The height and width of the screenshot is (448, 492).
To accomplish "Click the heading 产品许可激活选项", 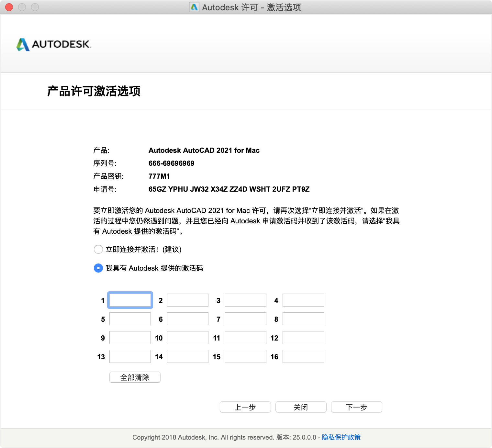I will pyautogui.click(x=94, y=91).
